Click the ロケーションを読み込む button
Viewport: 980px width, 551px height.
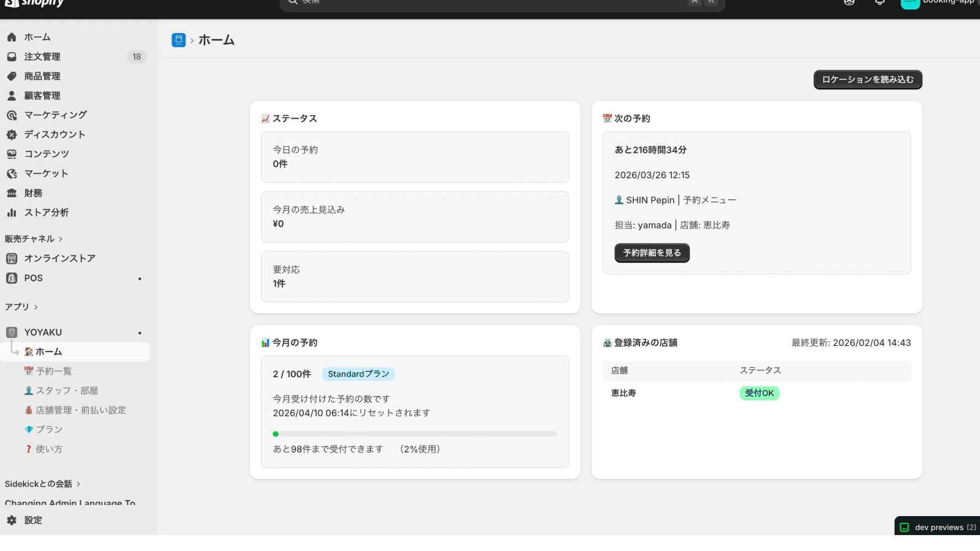coord(867,80)
